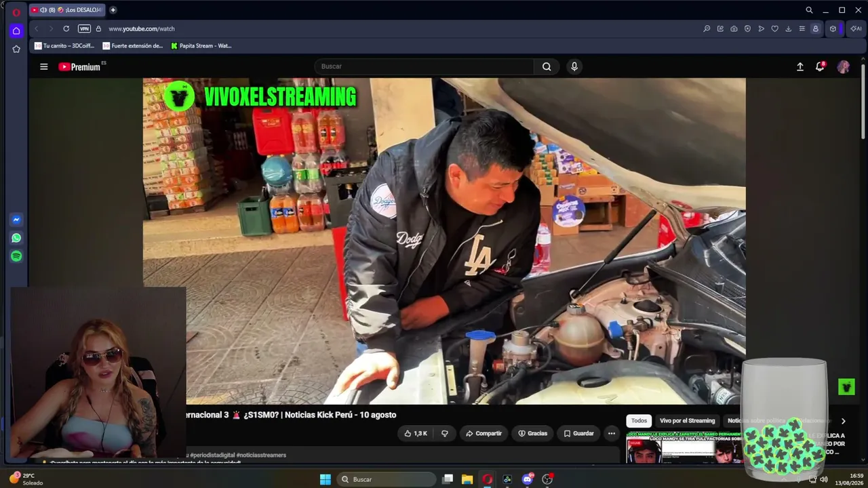868x488 pixels.
Task: Toggle the VPN badge in address bar
Action: (84, 28)
